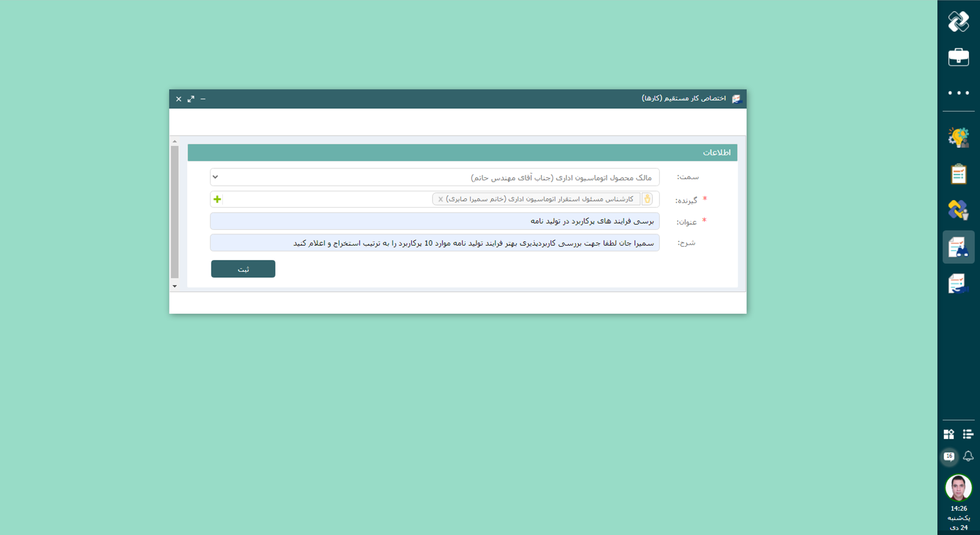
Task: Click the عنوان title input field
Action: [x=434, y=221]
